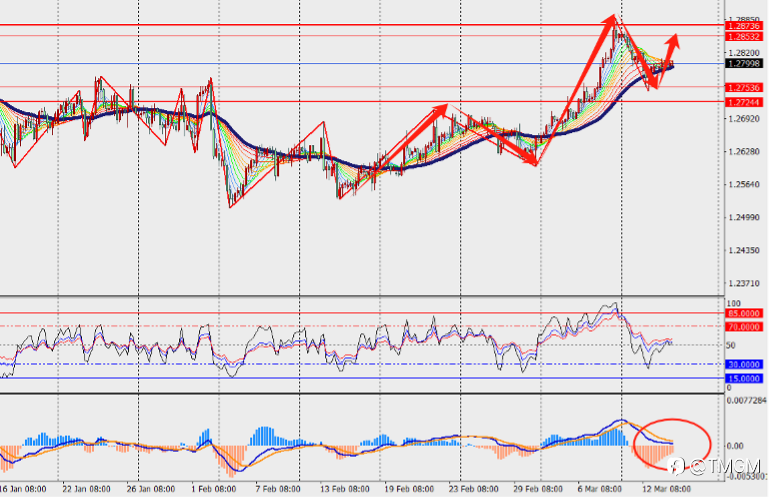Click the 1 Feb 08:00 time axis label
This screenshot has width=770, height=498.
click(214, 489)
